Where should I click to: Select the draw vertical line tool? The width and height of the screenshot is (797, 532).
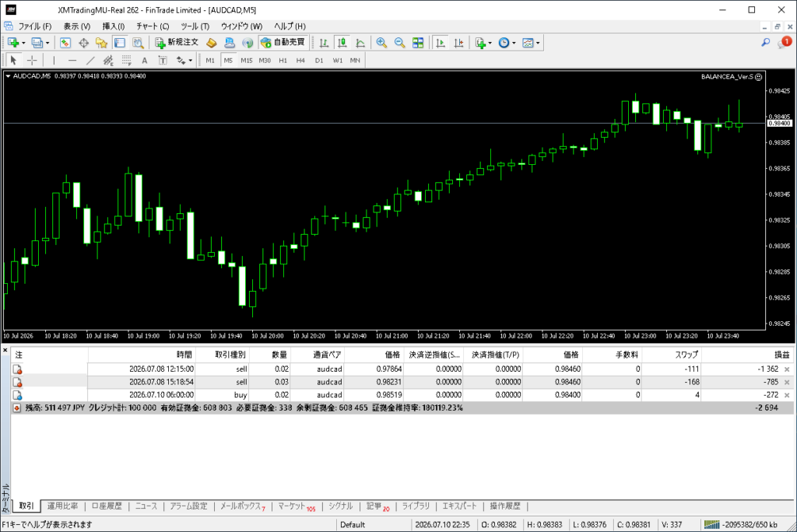54,61
